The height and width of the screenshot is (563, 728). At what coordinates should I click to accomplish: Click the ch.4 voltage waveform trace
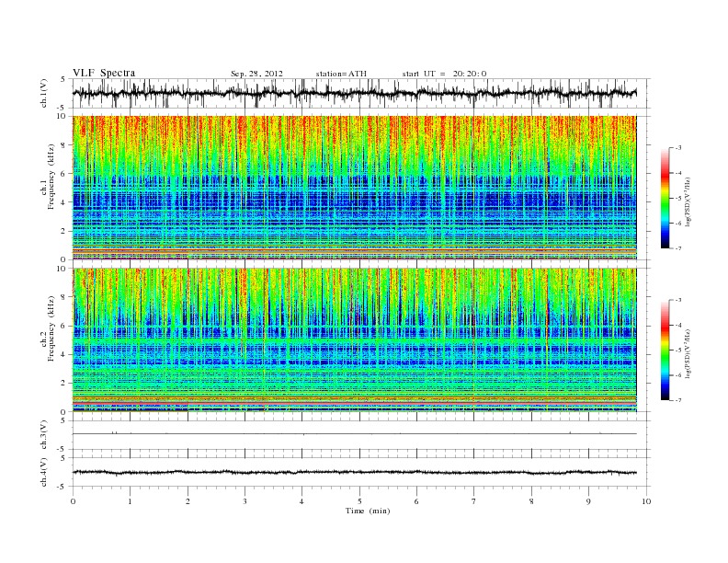click(x=355, y=473)
